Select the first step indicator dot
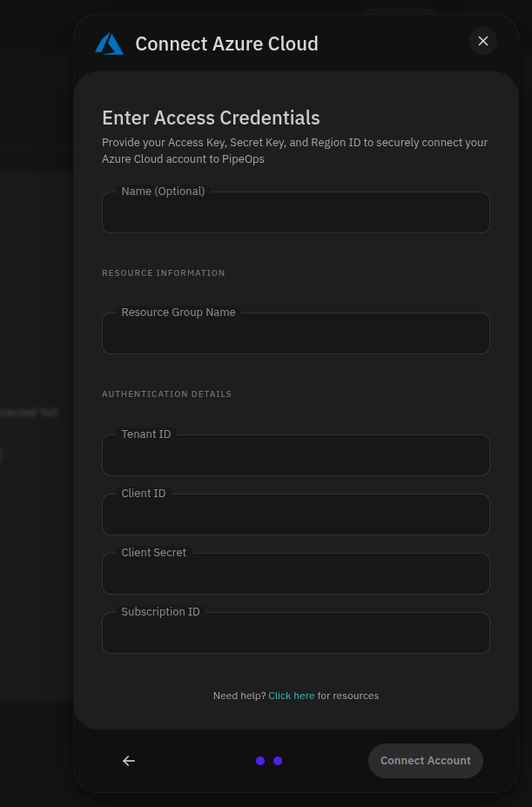532x807 pixels. pos(260,761)
